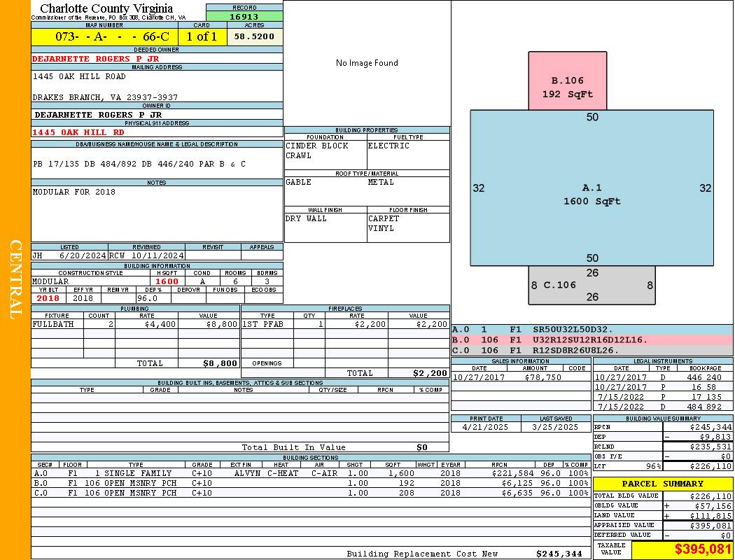Click year built 2018 in red
The height and width of the screenshot is (560, 735).
pos(48,298)
